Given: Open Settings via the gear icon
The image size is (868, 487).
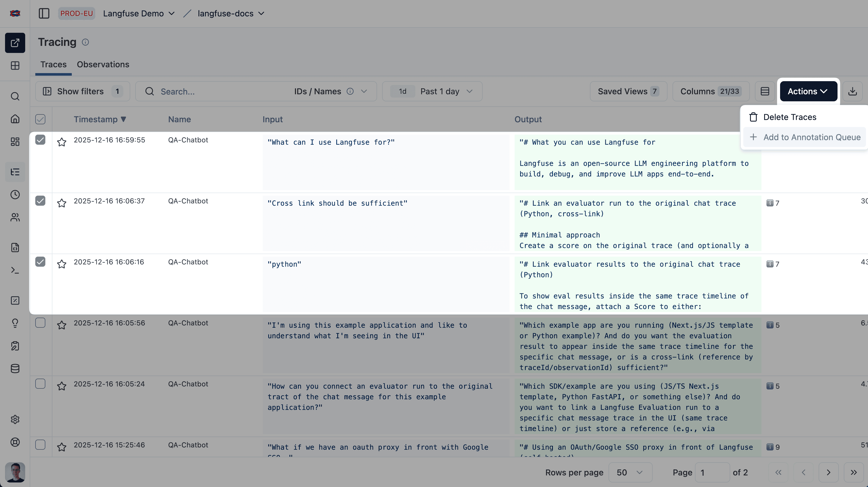Looking at the screenshot, I should (15, 419).
